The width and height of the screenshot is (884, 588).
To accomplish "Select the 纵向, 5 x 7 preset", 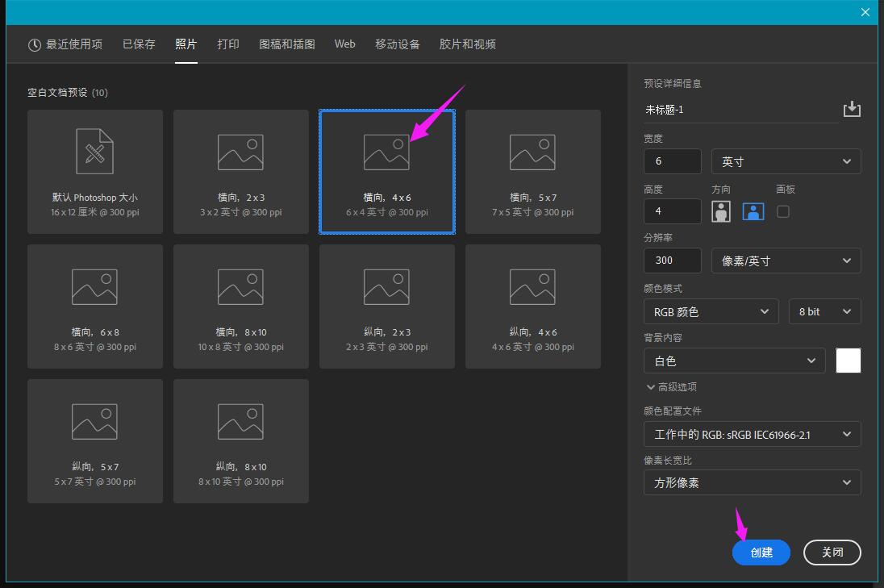I will (94, 441).
